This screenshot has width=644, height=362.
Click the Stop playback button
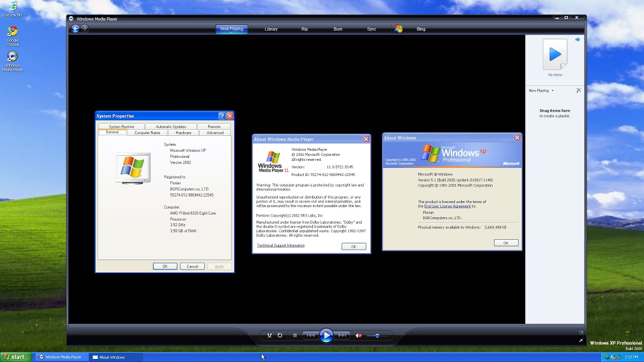(295, 335)
